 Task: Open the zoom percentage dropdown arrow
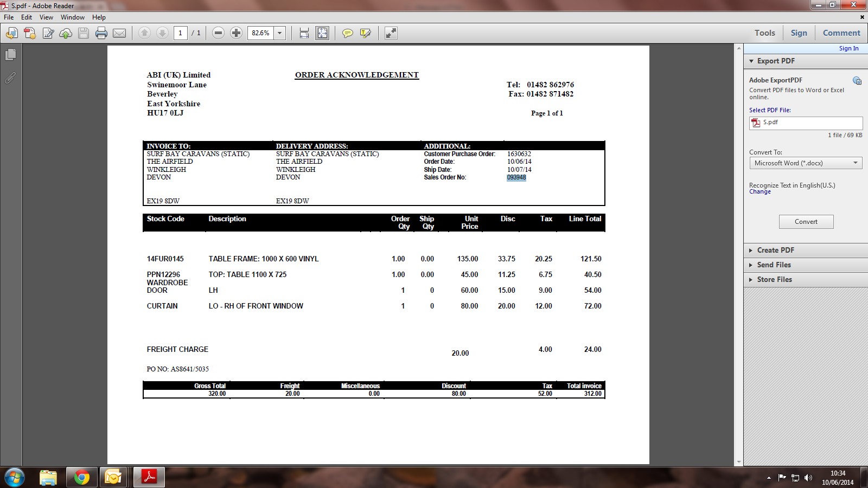coord(280,33)
